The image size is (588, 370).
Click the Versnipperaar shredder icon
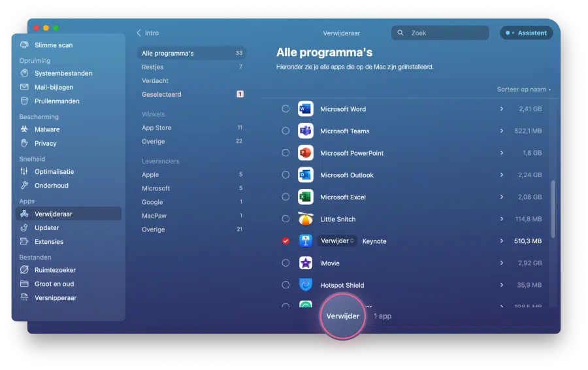[24, 297]
